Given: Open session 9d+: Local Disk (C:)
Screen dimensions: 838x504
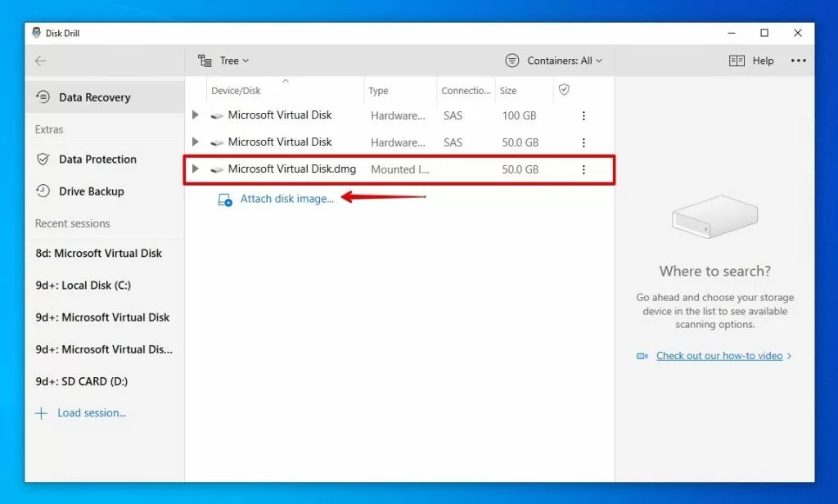Looking at the screenshot, I should point(83,286).
